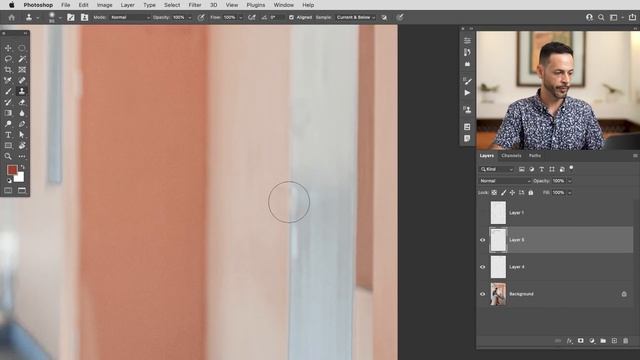640x360 pixels.
Task: Toggle lock image pixels brush icon
Action: 503,192
